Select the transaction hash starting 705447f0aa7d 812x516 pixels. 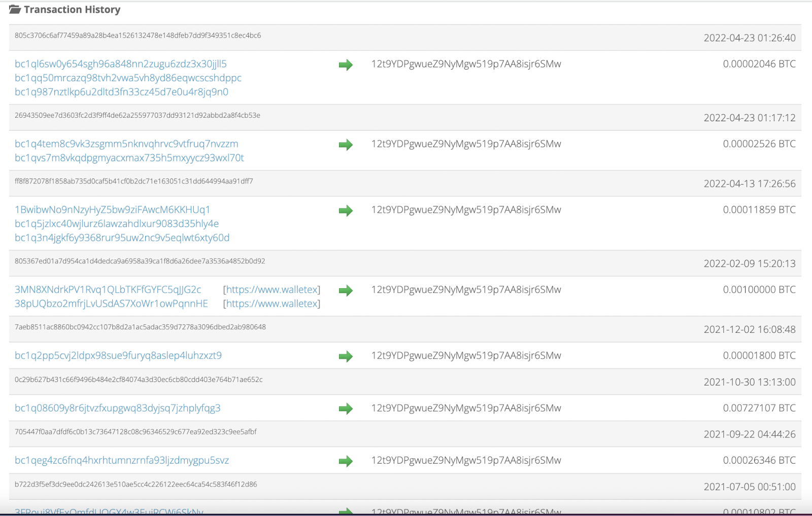136,432
